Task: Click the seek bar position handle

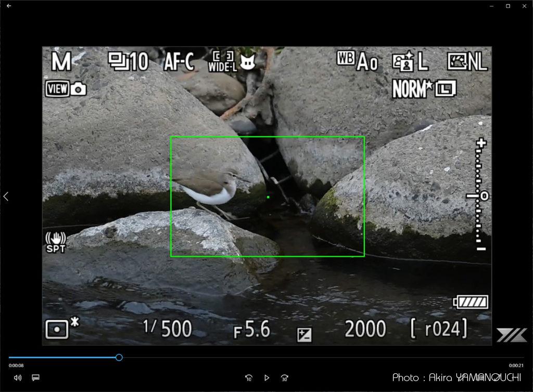Action: pyautogui.click(x=119, y=358)
